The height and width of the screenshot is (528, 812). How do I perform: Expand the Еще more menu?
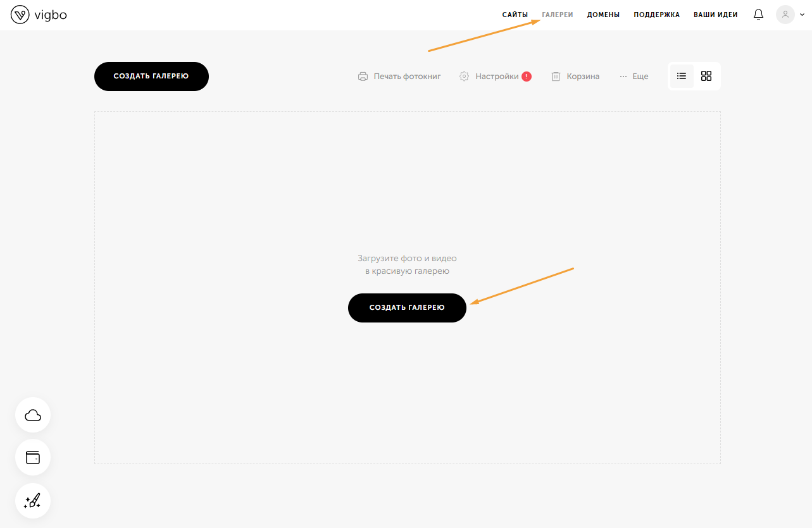634,77
